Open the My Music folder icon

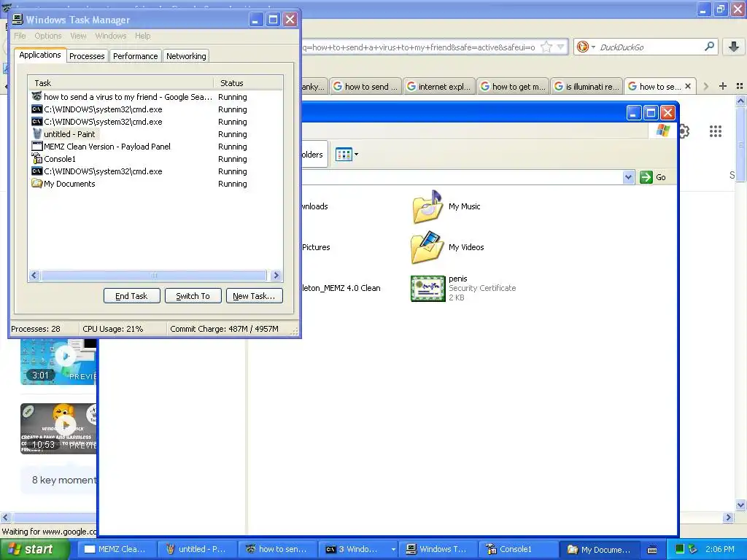click(427, 206)
